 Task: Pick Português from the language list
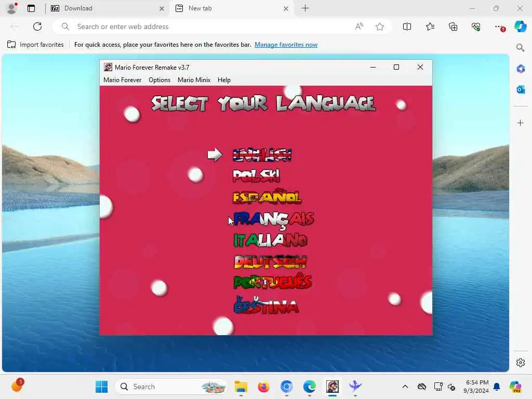(x=273, y=281)
